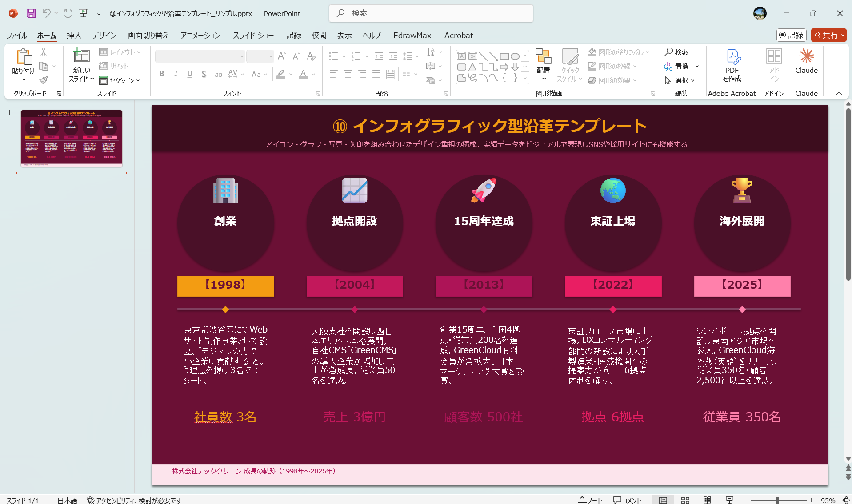Open the Insert (挿入) tab

(x=74, y=35)
